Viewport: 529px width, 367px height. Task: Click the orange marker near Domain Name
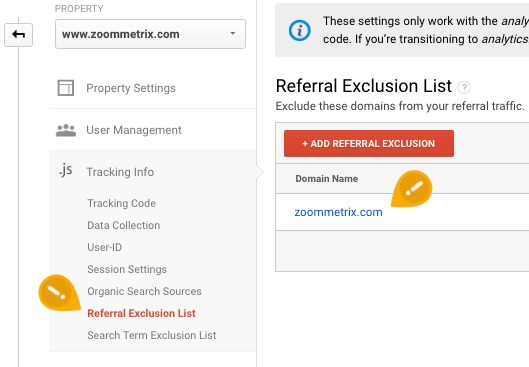tap(412, 188)
